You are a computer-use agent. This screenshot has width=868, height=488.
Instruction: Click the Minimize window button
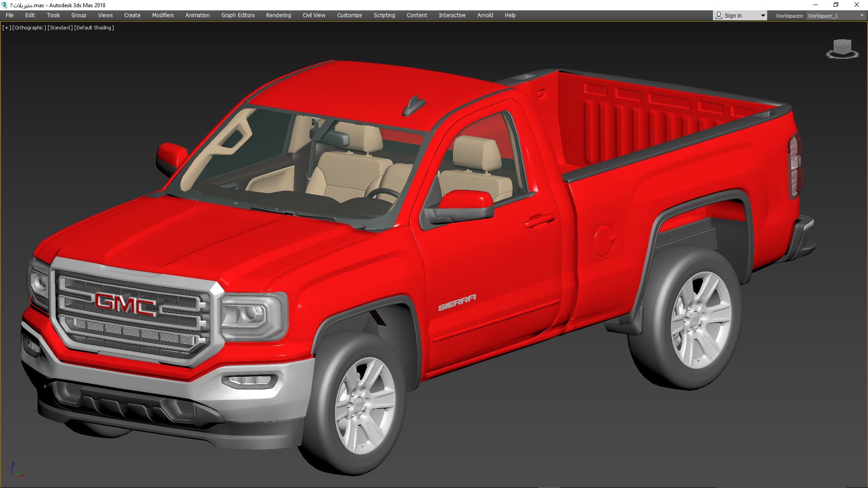pos(816,5)
